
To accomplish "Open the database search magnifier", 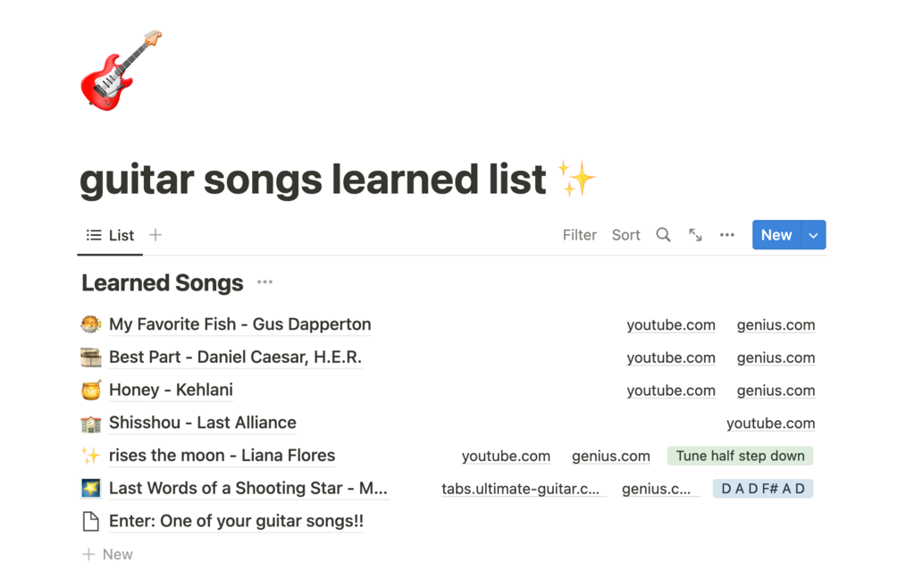I will click(663, 235).
